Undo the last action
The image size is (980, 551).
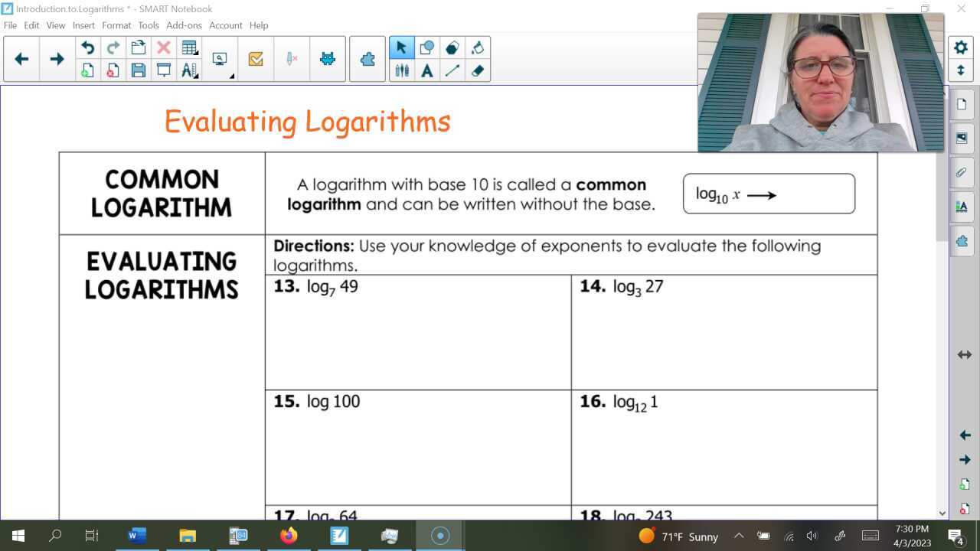[88, 47]
